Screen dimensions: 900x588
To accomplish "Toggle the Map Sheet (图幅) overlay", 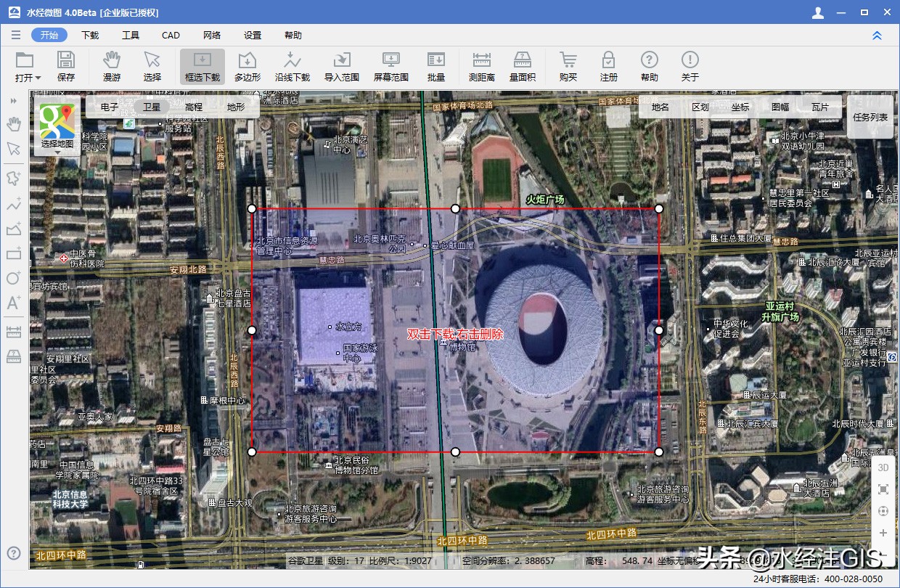I will tap(780, 107).
